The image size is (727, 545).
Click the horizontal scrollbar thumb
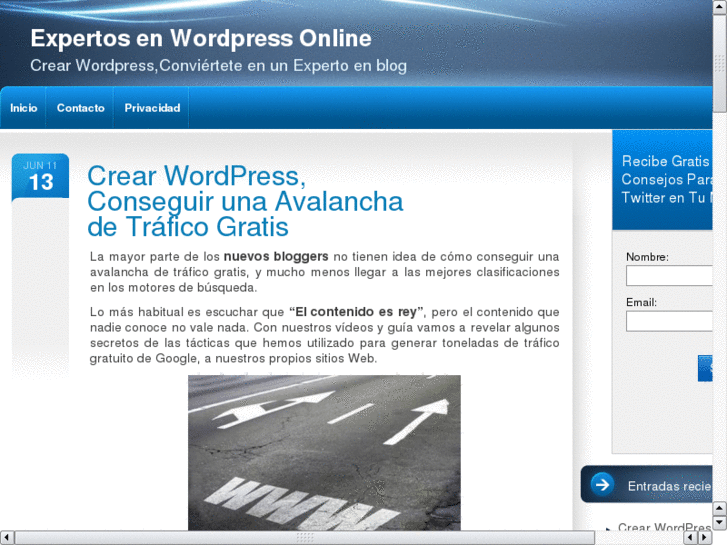305,538
